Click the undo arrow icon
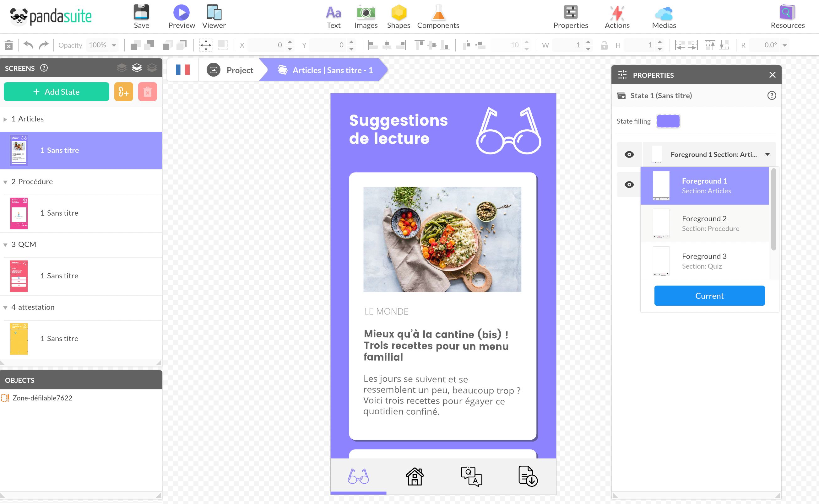 tap(29, 45)
